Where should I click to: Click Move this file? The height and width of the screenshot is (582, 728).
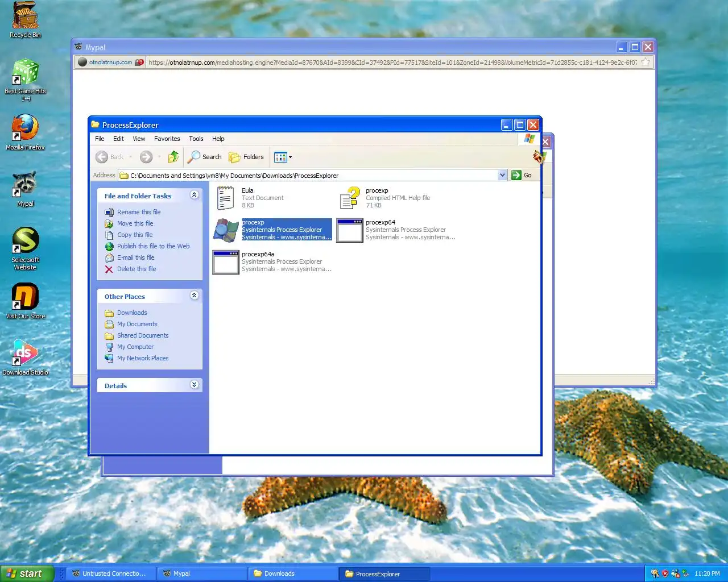tap(135, 223)
